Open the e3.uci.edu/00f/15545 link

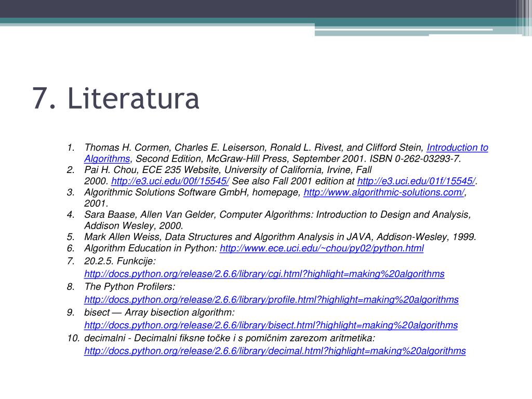point(170,181)
